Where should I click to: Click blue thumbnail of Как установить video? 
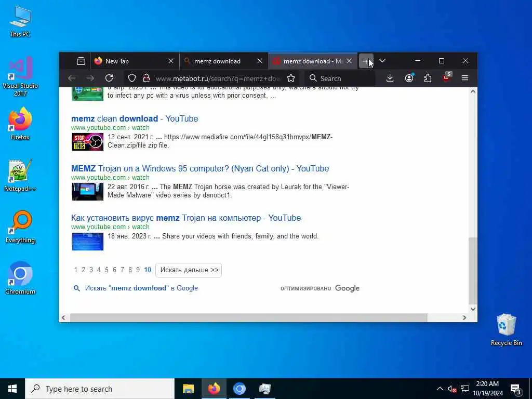pos(87,241)
